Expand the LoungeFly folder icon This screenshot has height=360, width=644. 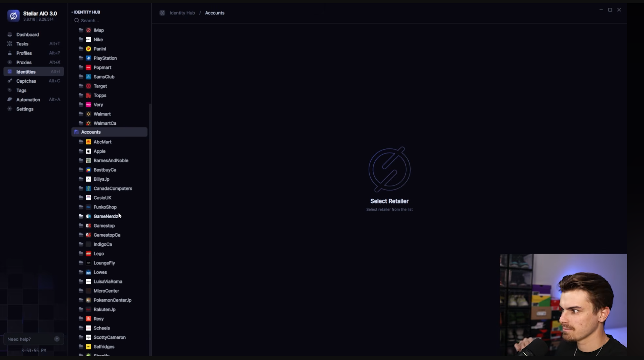[81, 263]
